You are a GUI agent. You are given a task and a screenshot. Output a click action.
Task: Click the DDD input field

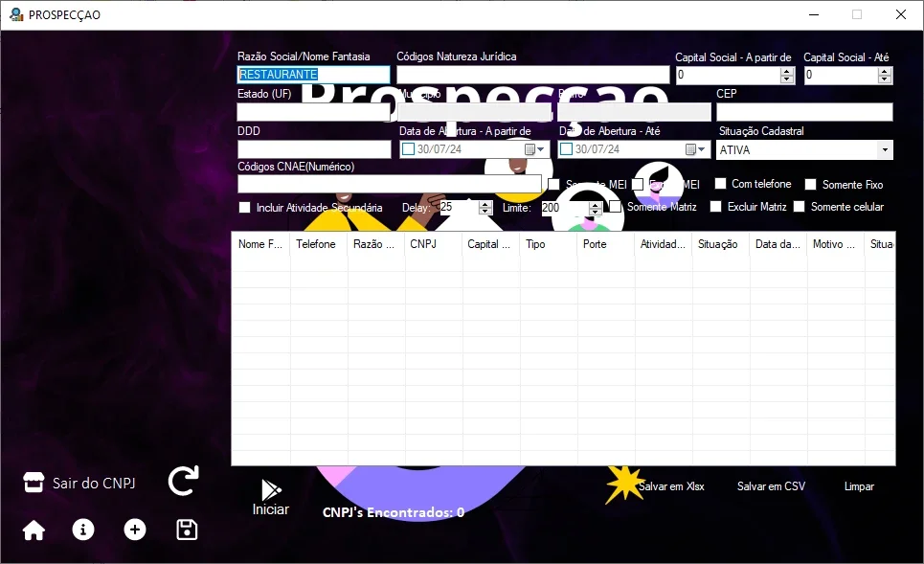click(314, 149)
